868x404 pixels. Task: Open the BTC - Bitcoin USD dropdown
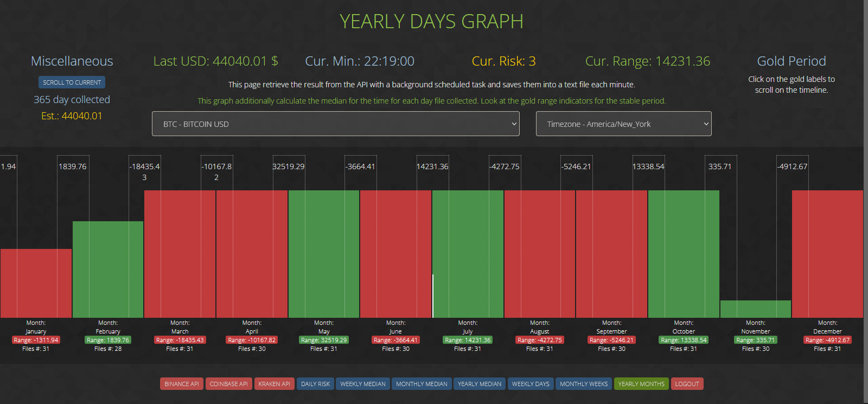point(335,124)
